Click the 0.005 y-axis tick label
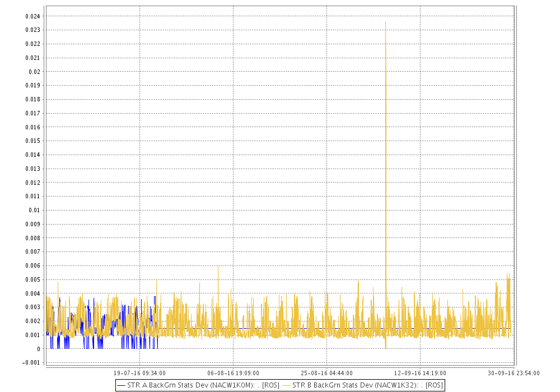 point(32,279)
